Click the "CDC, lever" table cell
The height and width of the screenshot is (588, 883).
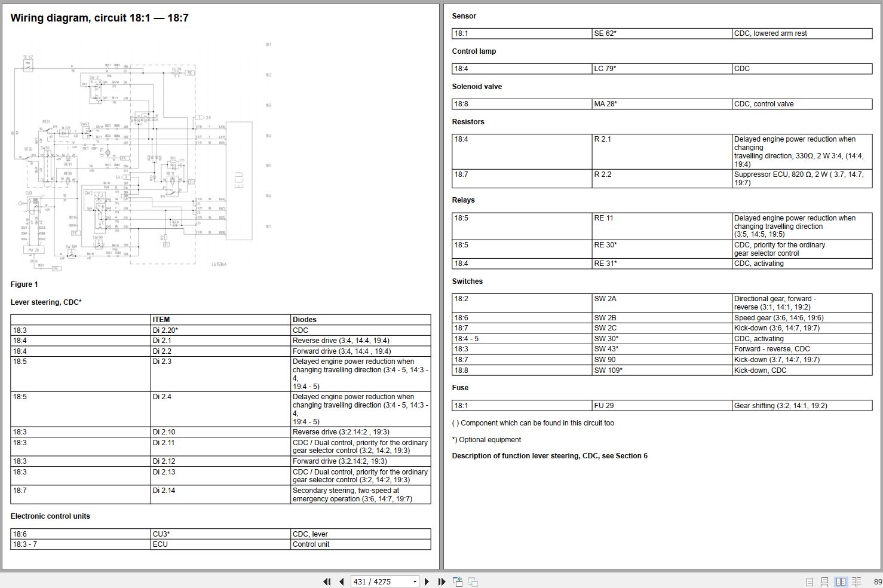361,534
